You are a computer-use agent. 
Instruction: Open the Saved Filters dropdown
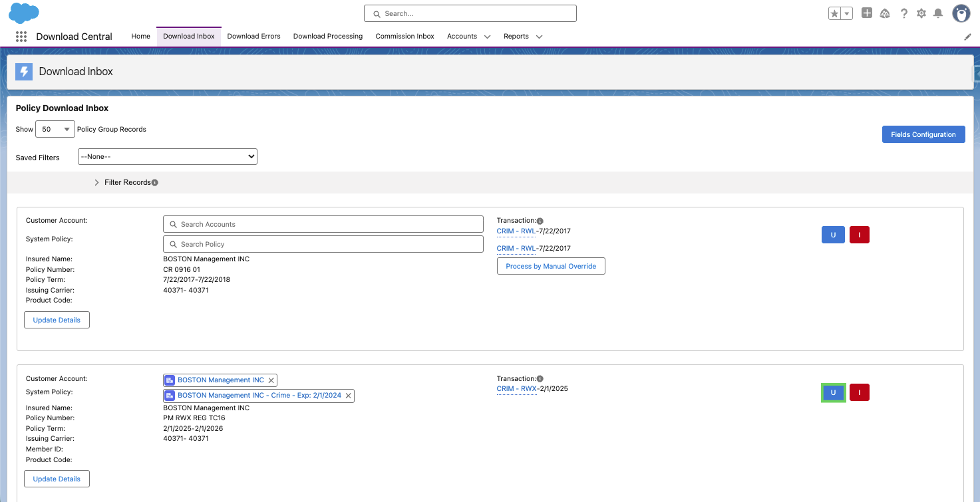tap(168, 157)
